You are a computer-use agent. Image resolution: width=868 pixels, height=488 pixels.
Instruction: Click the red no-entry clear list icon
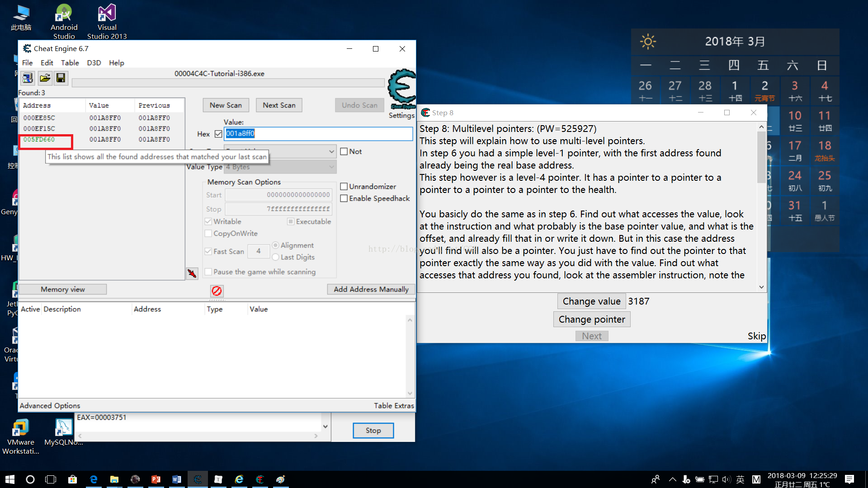(x=217, y=291)
